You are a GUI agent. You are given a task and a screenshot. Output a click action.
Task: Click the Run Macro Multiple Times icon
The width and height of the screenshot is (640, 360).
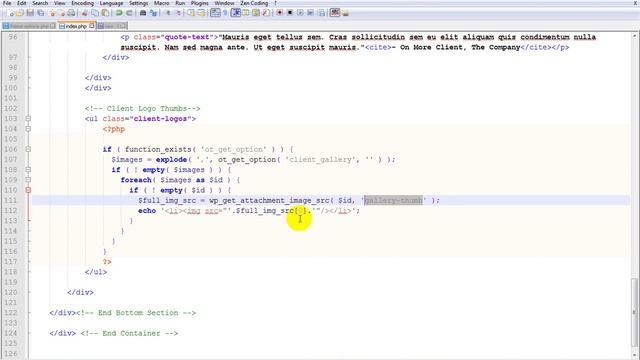(311, 13)
